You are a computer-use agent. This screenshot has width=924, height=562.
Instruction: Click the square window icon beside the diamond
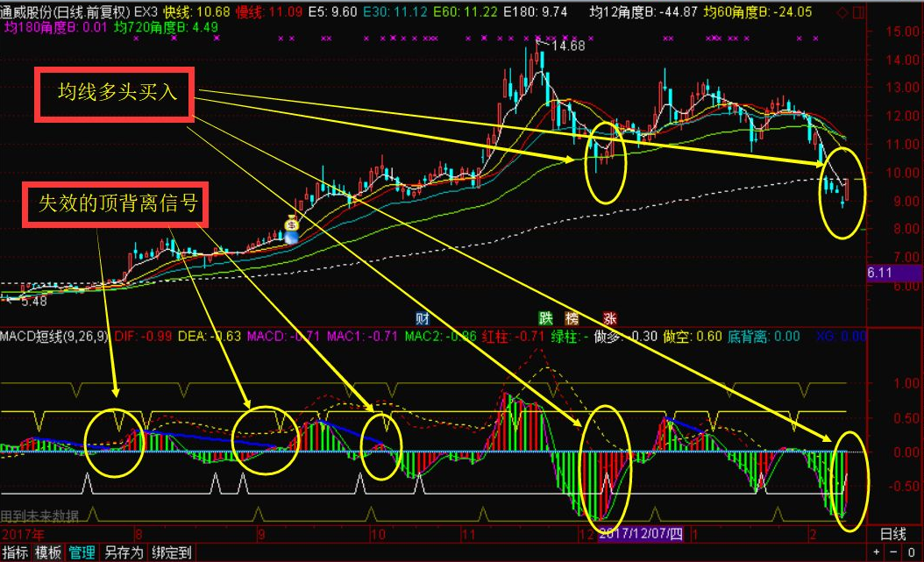858,11
